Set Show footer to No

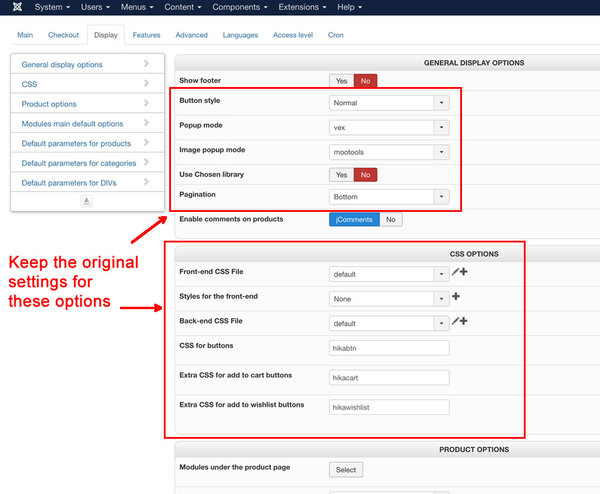(x=365, y=81)
